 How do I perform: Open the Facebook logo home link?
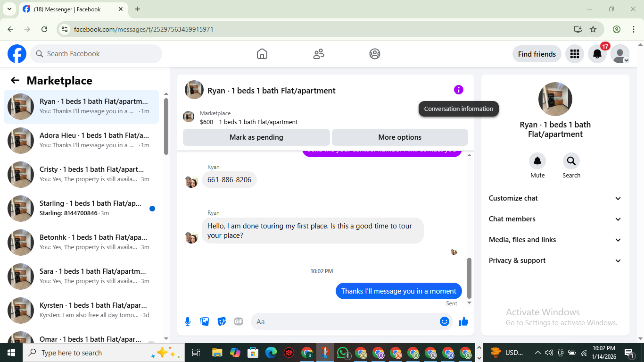coord(17,54)
